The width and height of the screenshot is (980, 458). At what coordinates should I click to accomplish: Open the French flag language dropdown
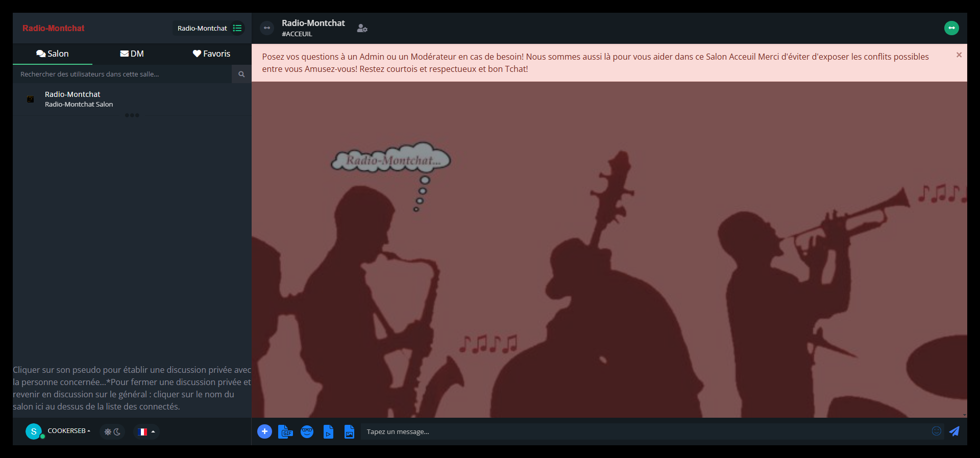tap(146, 432)
